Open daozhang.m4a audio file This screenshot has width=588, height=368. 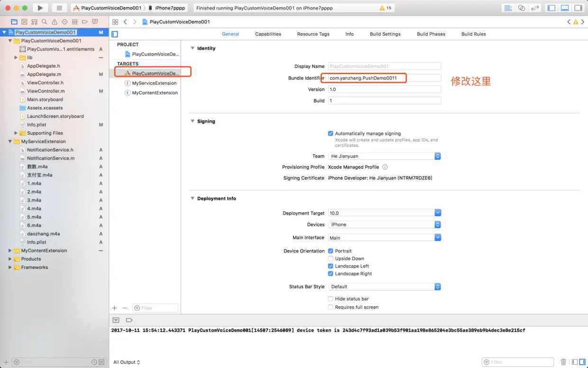[43, 234]
